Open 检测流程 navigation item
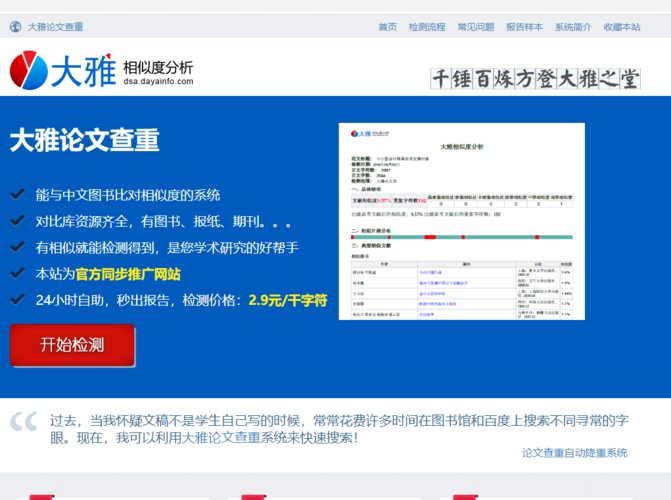Image resolution: width=671 pixels, height=500 pixels. pos(427,27)
